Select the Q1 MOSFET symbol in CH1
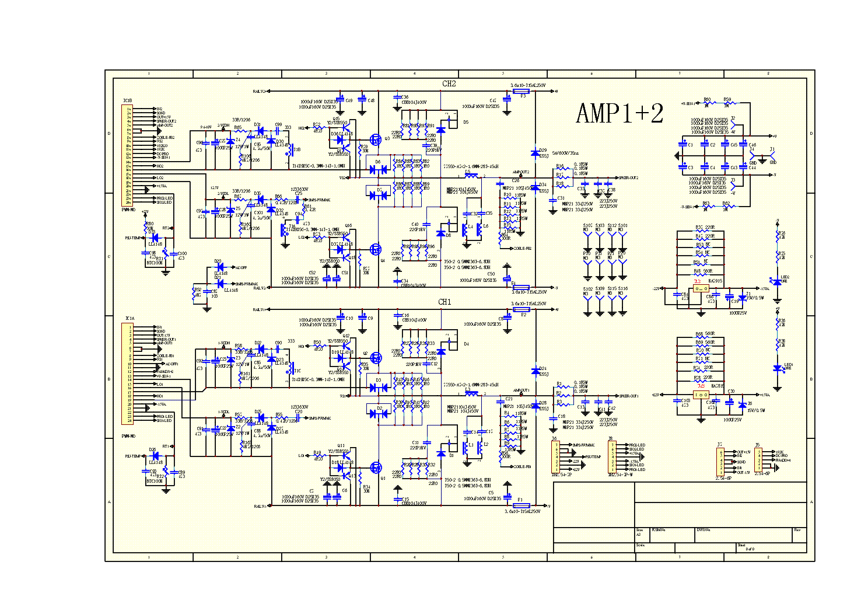The image size is (868, 614). 376,468
